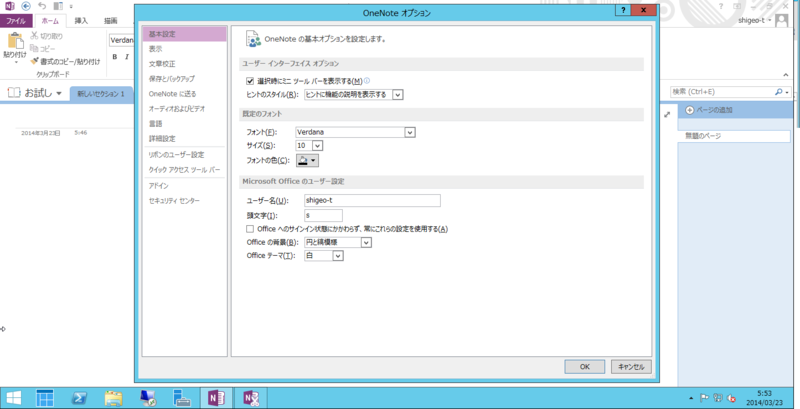The height and width of the screenshot is (409, 800).
Task: Click the dialog's ? help button
Action: (623, 10)
